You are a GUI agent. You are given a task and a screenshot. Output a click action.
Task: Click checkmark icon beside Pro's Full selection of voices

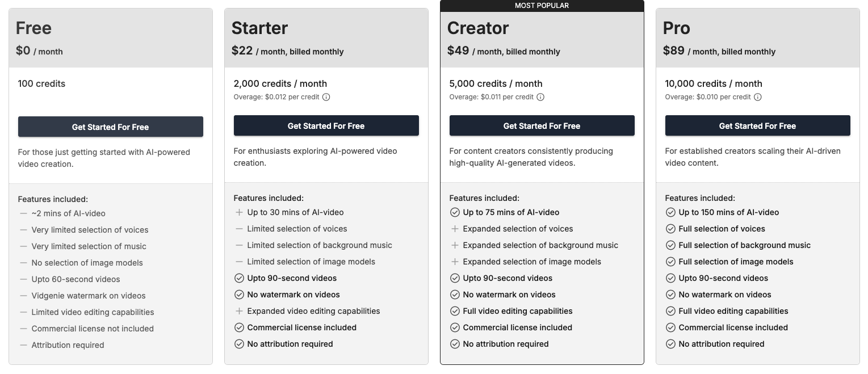pyautogui.click(x=670, y=229)
